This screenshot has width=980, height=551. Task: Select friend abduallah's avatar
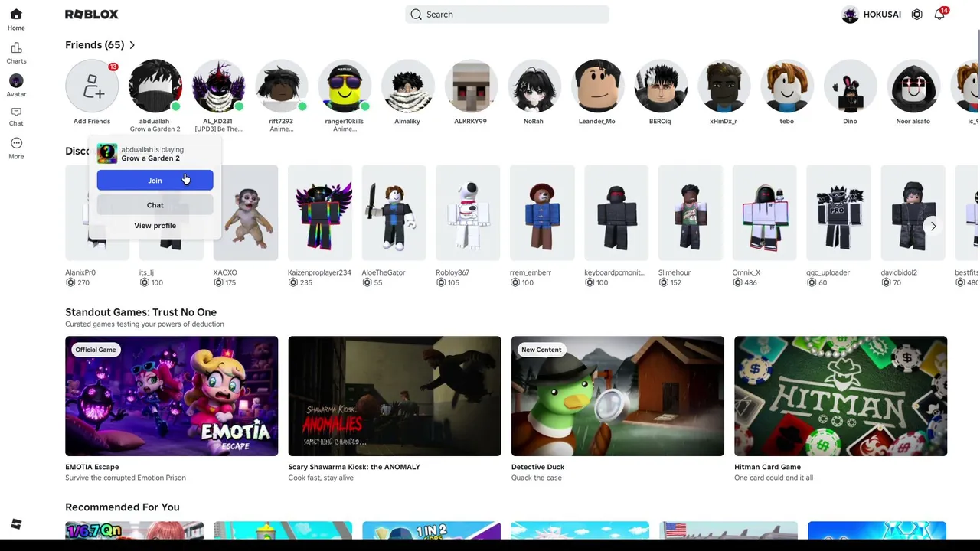coord(155,86)
